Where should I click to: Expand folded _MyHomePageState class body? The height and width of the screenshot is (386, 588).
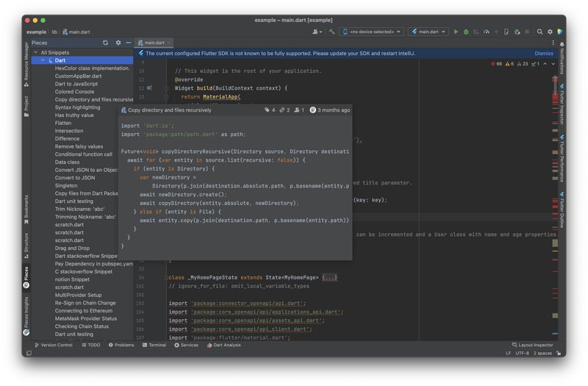pyautogui.click(x=329, y=278)
